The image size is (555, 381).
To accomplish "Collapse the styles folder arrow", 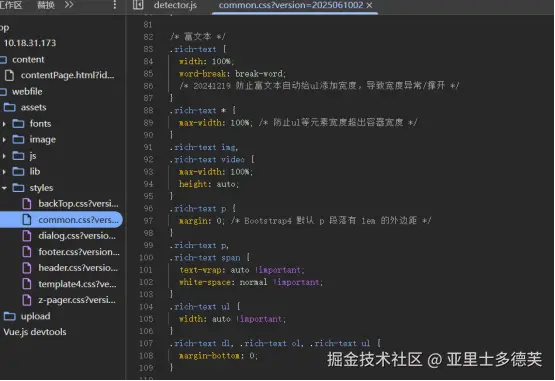I will point(4,188).
